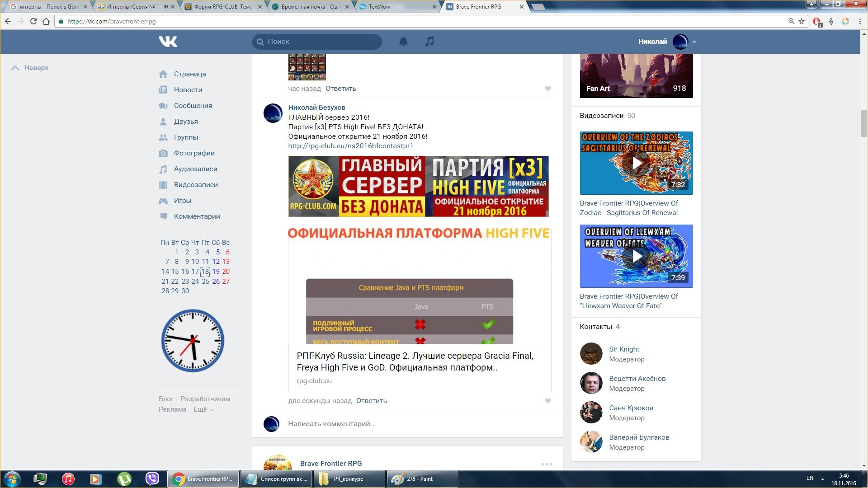Like Николай Безухов's comment with heart
868x488 pixels.
click(x=547, y=401)
